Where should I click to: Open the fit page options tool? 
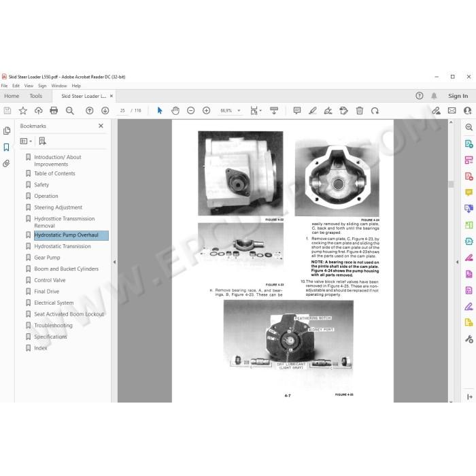(x=254, y=111)
